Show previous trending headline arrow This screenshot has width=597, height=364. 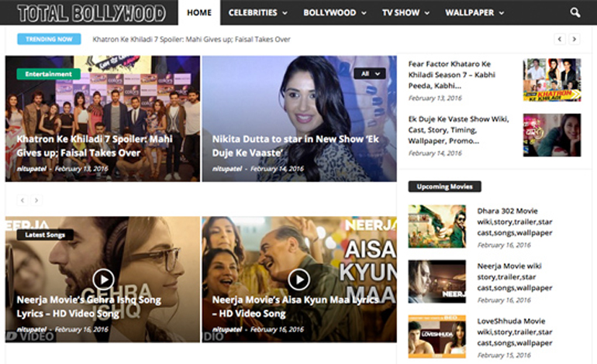click(x=559, y=39)
